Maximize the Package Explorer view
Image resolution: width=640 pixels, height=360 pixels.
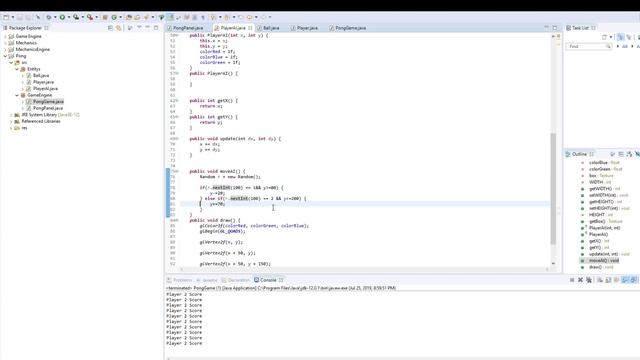click(156, 28)
